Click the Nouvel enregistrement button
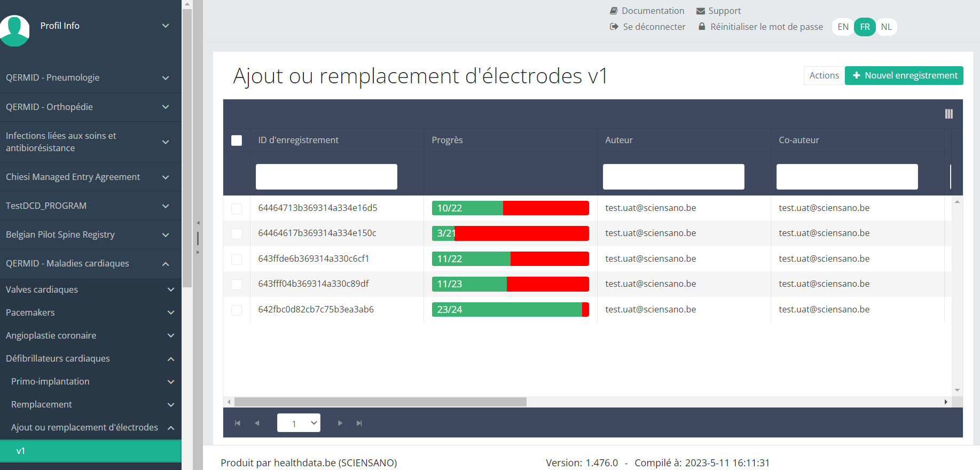The image size is (980, 470). (904, 75)
